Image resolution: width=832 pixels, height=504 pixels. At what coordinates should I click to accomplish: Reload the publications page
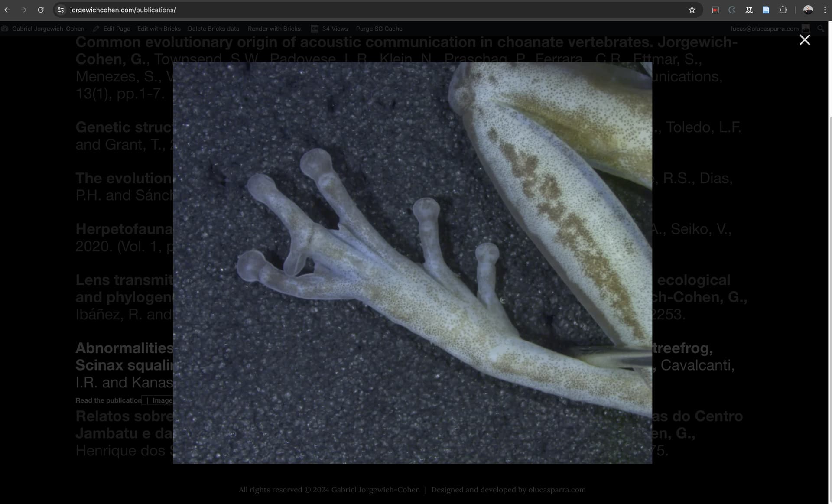(41, 10)
